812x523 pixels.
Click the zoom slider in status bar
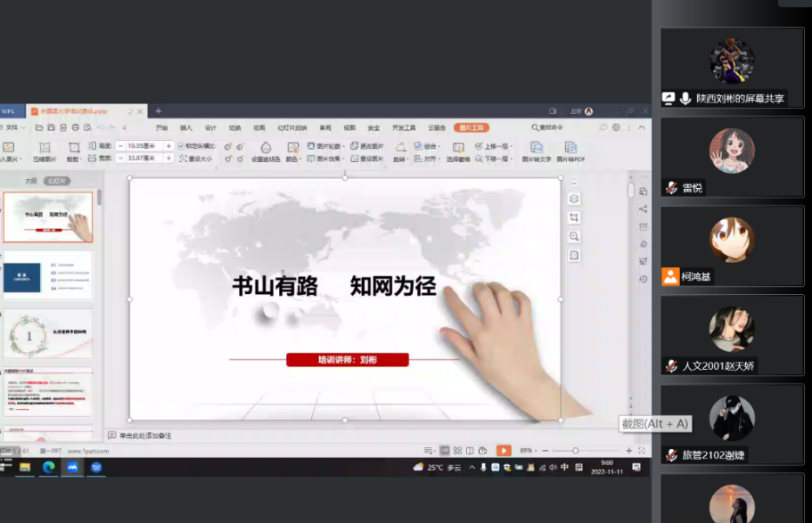point(576,451)
